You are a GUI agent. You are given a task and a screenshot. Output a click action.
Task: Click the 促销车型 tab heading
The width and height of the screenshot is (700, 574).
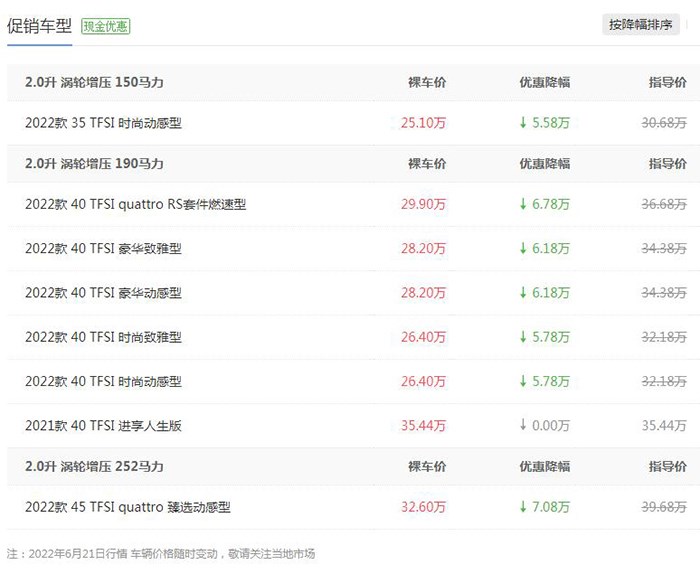[39, 26]
